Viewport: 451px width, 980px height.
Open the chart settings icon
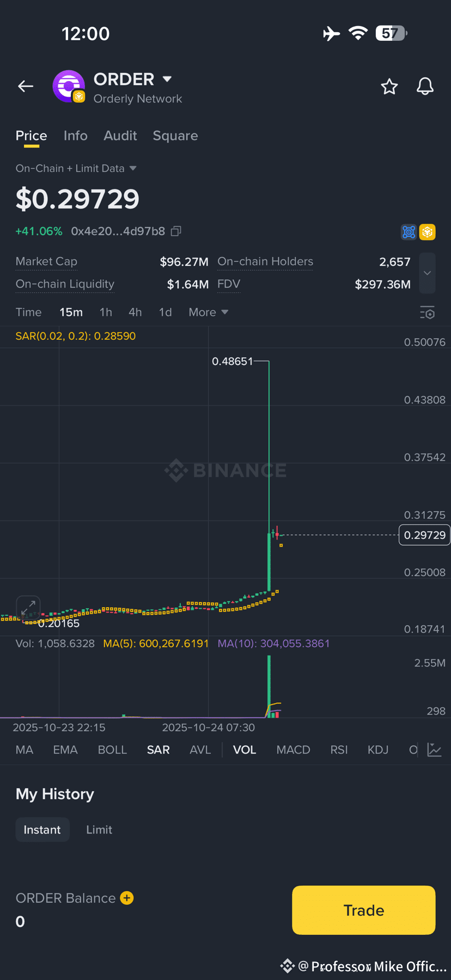428,313
